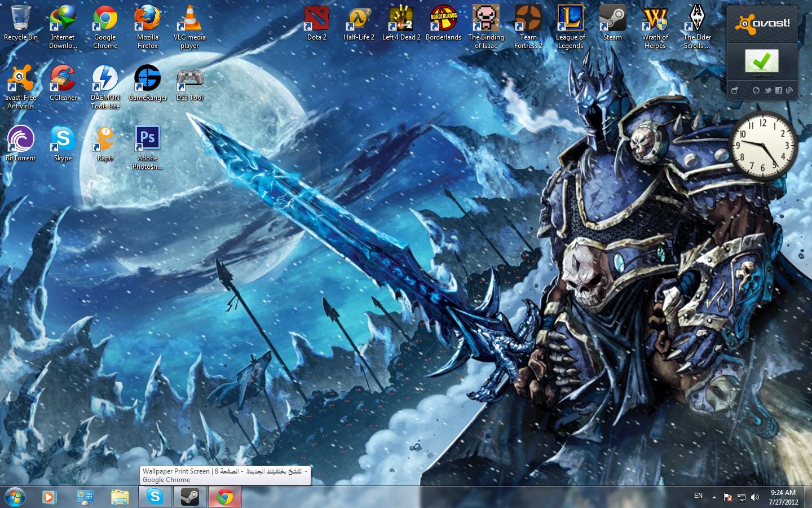Click the EN input language indicator

click(x=698, y=496)
